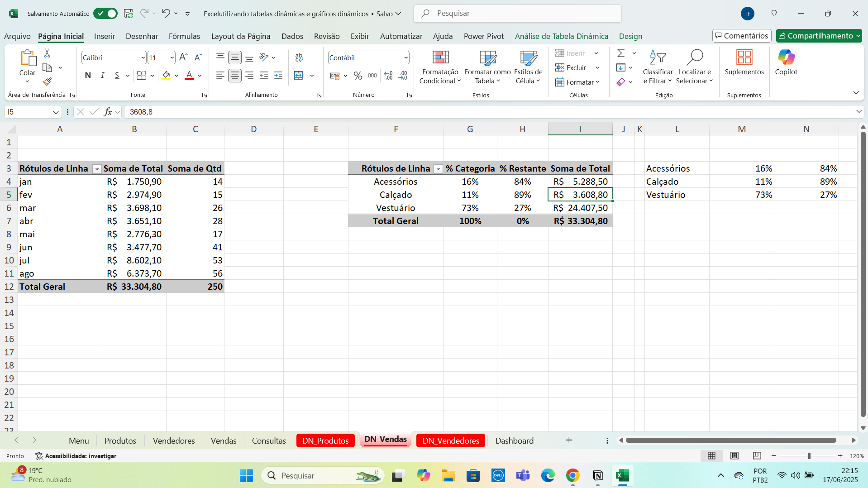The height and width of the screenshot is (488, 868).
Task: Click the Pesquisar search box in title bar
Action: pyautogui.click(x=517, y=14)
